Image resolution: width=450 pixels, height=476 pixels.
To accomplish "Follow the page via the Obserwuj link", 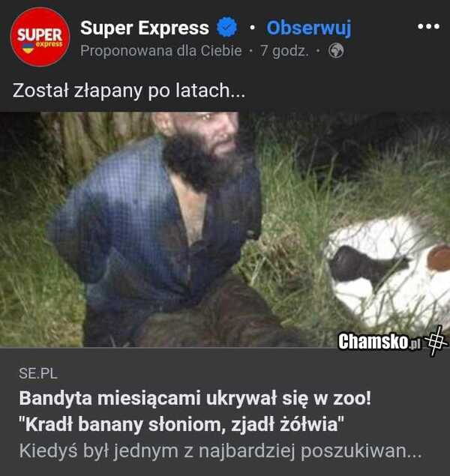I will tap(309, 28).
